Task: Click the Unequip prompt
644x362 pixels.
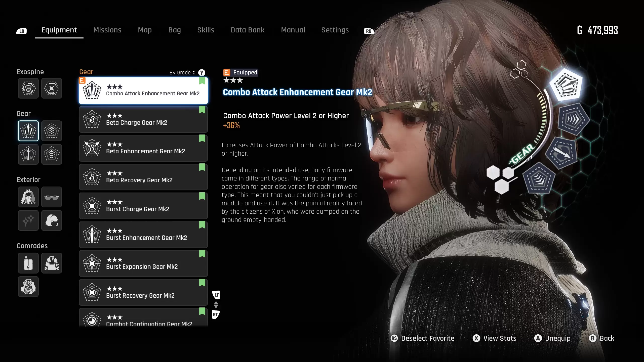Action: pos(552,338)
